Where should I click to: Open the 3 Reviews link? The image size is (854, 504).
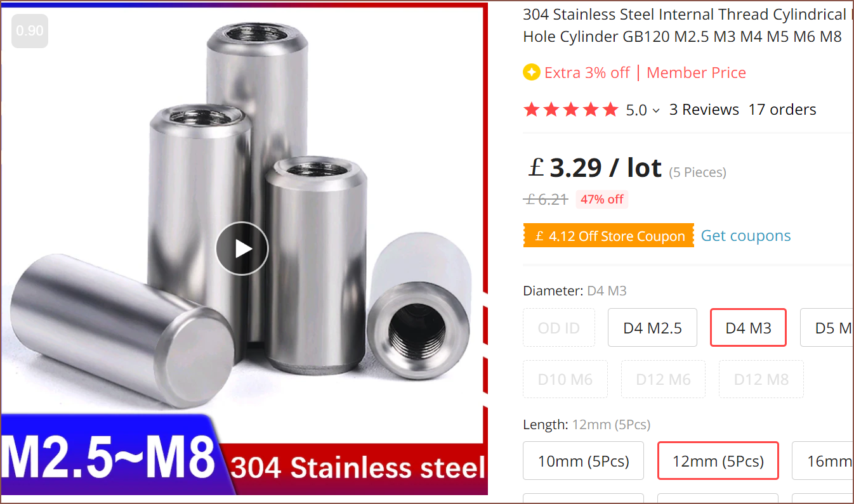(x=704, y=110)
